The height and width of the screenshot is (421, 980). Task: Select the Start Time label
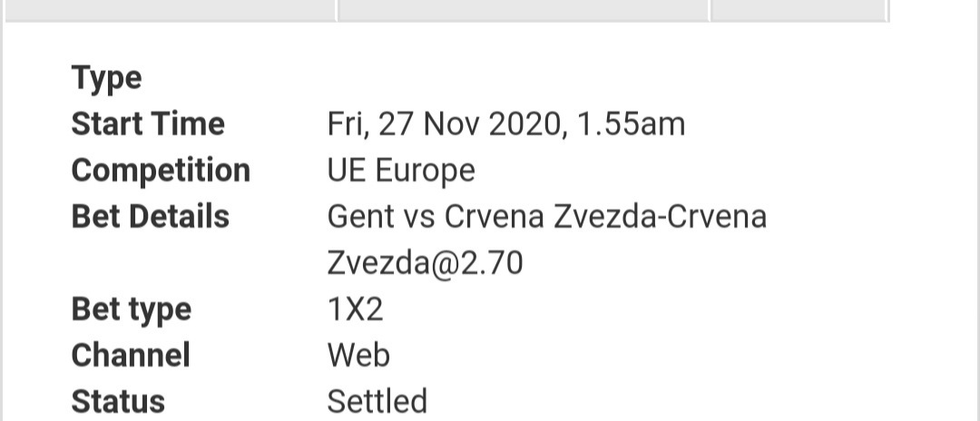(x=148, y=123)
